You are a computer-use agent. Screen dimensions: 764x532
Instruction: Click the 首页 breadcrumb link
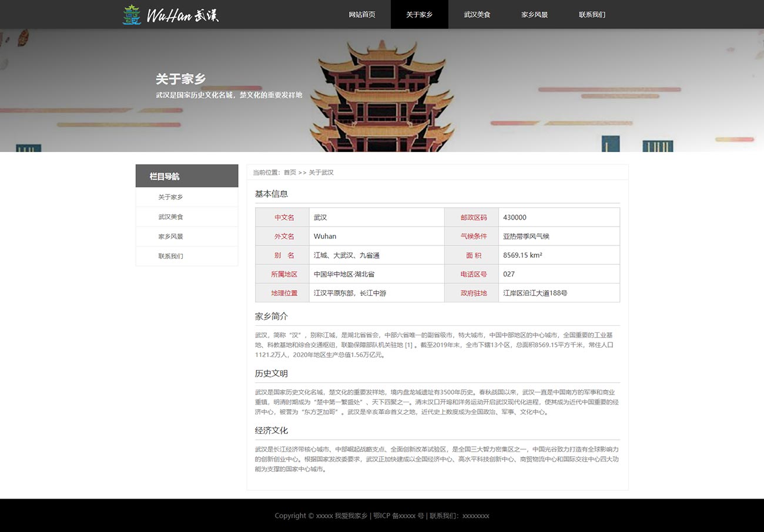290,173
